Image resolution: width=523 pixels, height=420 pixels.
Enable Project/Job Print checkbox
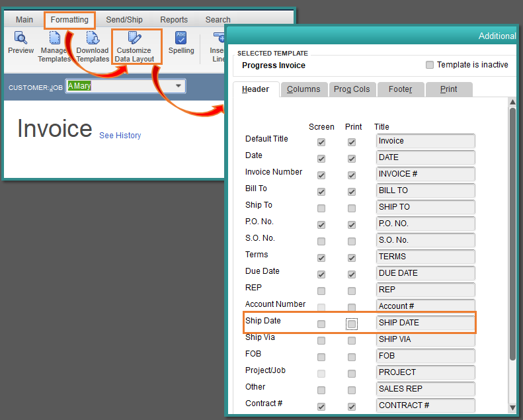point(352,374)
